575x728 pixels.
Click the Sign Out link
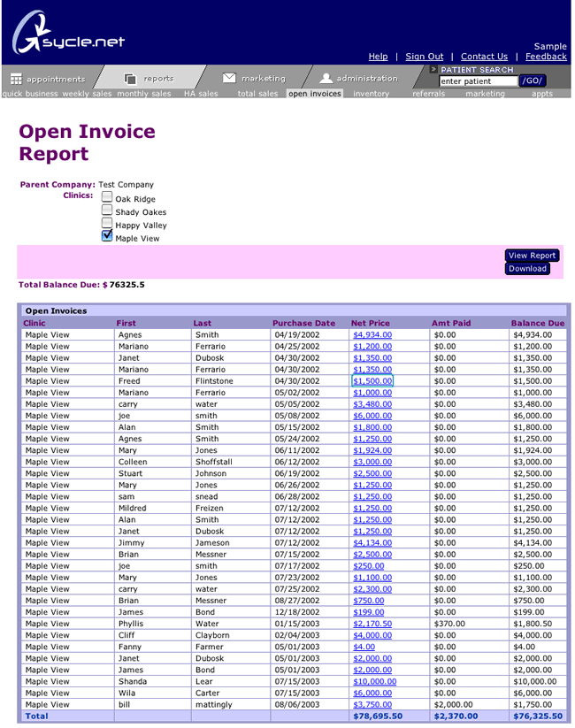coord(424,57)
